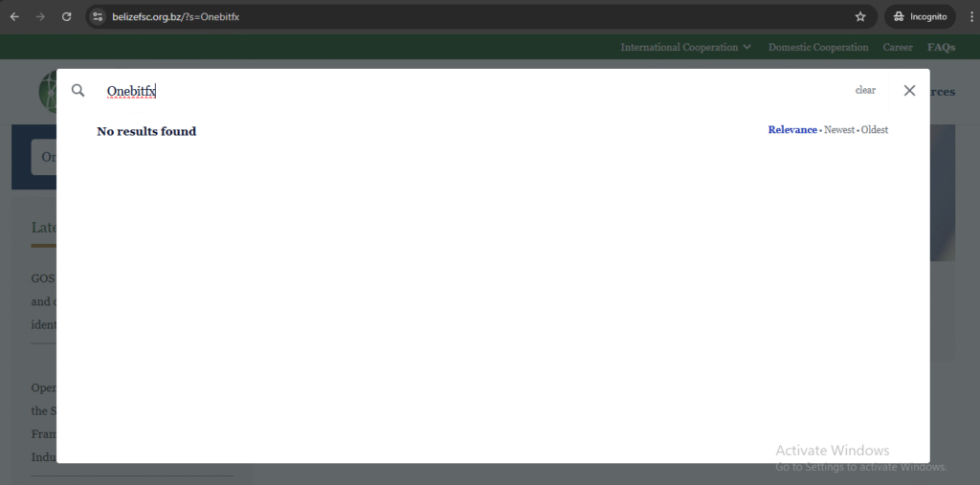Reload the page
The image size is (980, 485).
click(66, 17)
